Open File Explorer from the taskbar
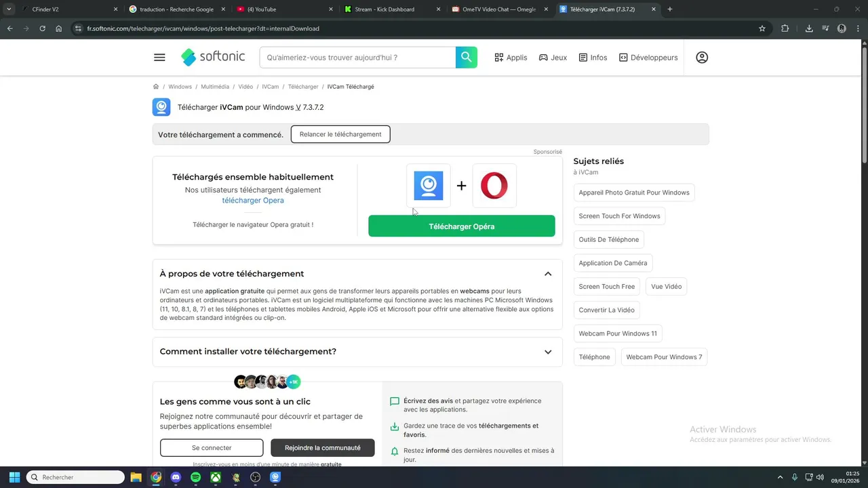The width and height of the screenshot is (868, 488). coord(136,477)
